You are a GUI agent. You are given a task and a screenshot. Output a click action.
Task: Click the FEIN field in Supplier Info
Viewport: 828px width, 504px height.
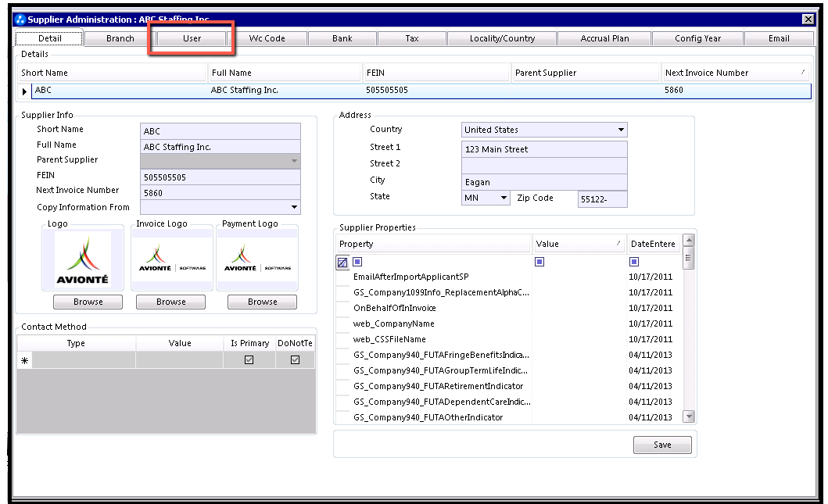click(220, 177)
